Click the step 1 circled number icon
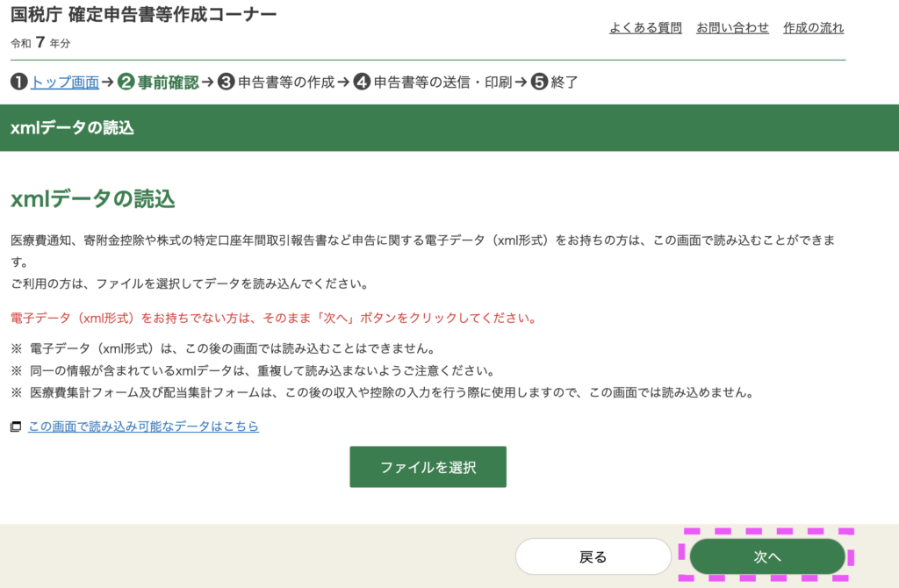This screenshot has width=899, height=588. click(x=19, y=82)
